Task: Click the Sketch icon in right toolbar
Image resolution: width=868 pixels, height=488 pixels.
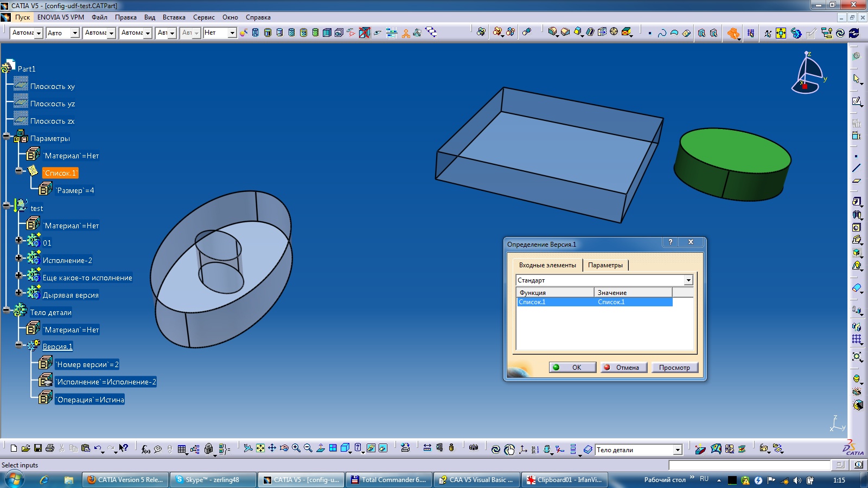Action: pyautogui.click(x=857, y=101)
